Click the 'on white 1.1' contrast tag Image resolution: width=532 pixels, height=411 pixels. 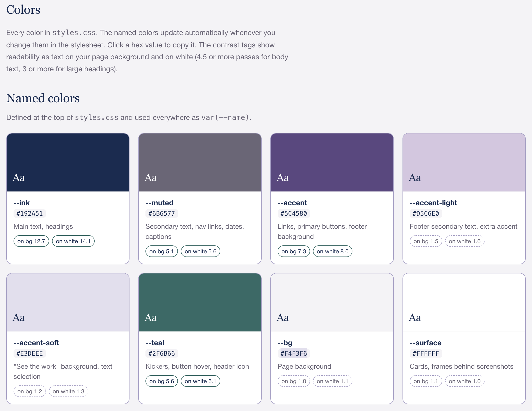click(333, 381)
